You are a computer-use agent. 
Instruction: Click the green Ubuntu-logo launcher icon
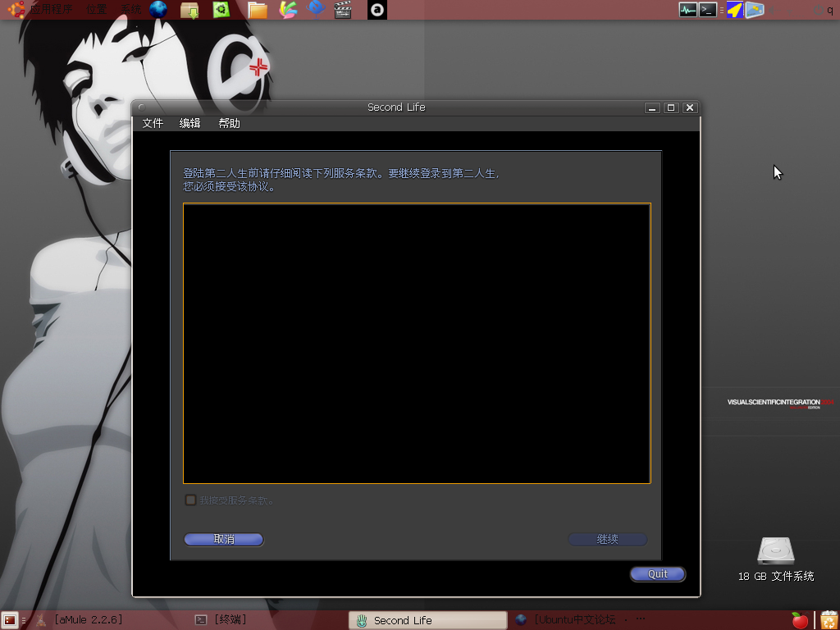pos(221,10)
